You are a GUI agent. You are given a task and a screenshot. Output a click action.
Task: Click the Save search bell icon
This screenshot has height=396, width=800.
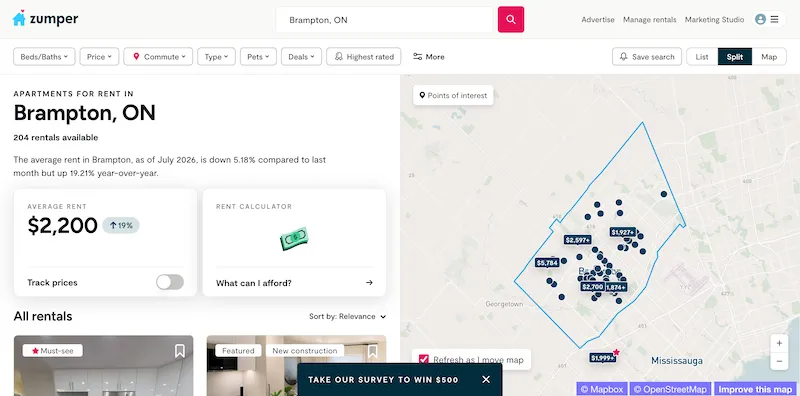click(623, 57)
